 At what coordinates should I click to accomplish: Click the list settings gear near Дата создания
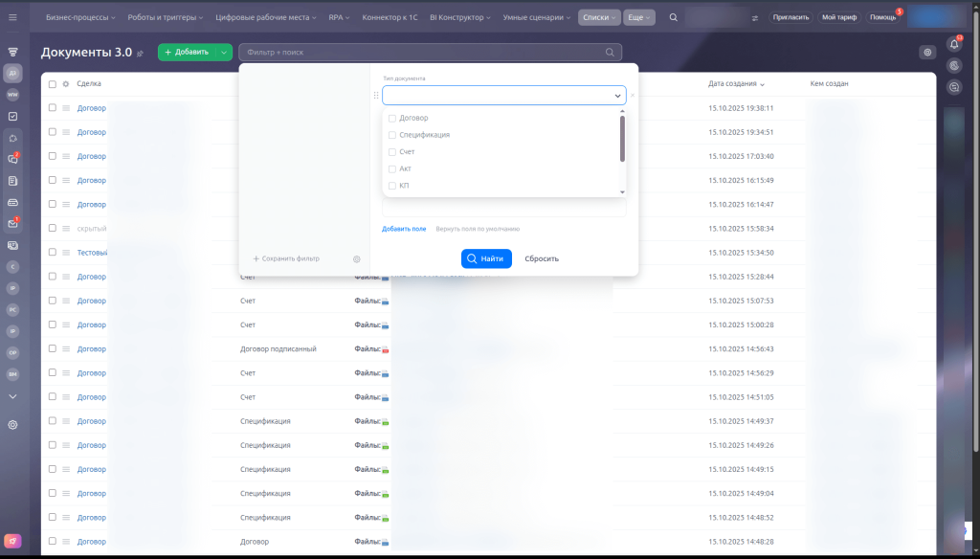(926, 52)
